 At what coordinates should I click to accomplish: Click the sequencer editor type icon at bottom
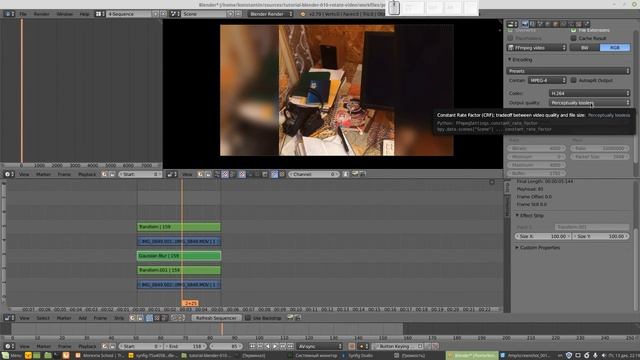tap(9, 318)
